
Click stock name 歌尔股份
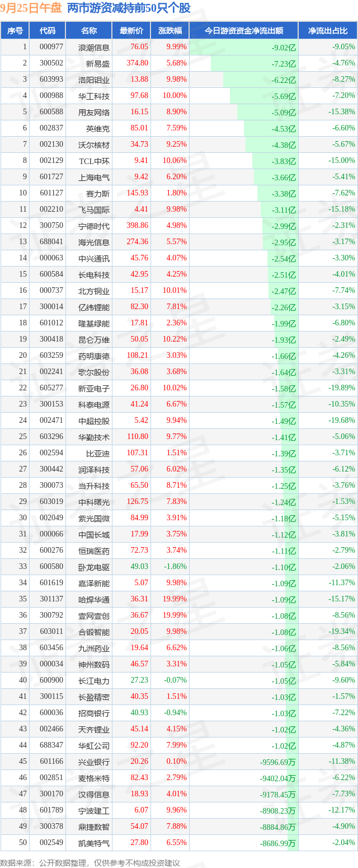pos(94,372)
